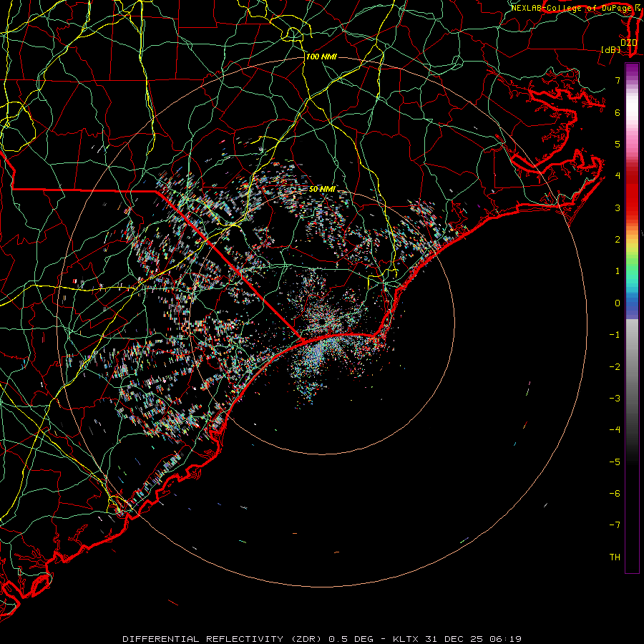Select the '4' tick on the color scale

tap(618, 176)
